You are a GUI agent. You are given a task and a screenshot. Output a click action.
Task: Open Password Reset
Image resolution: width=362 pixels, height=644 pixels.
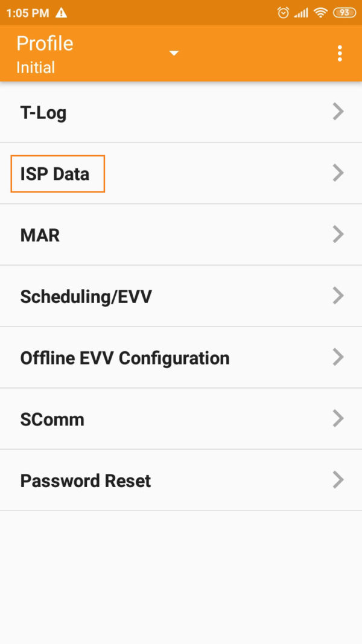coord(85,480)
